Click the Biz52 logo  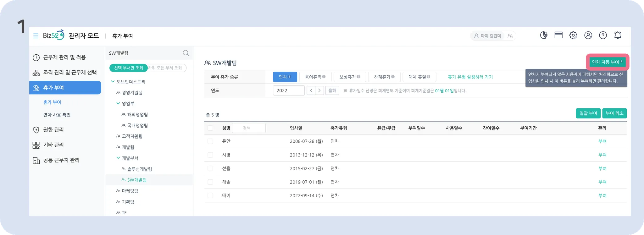click(53, 35)
